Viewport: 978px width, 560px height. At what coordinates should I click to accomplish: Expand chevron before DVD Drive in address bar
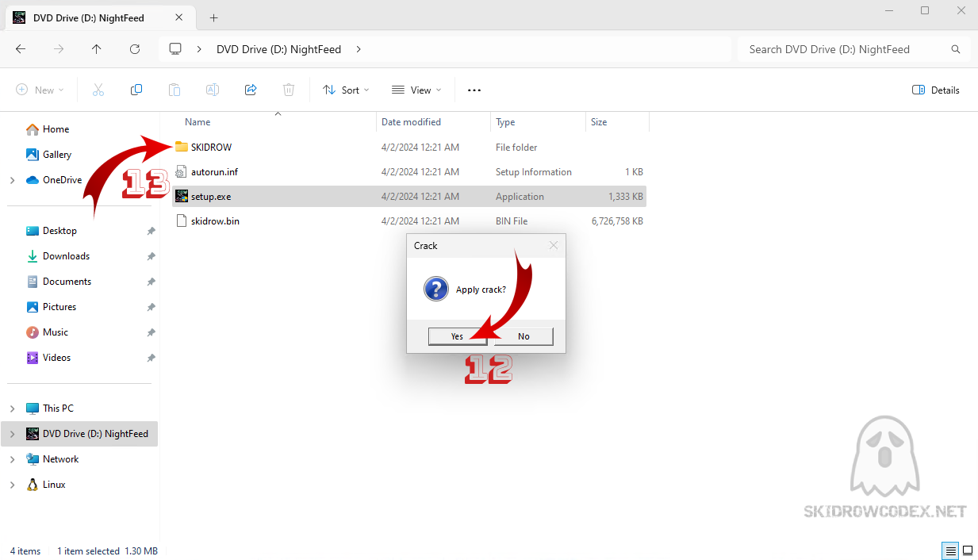point(200,49)
